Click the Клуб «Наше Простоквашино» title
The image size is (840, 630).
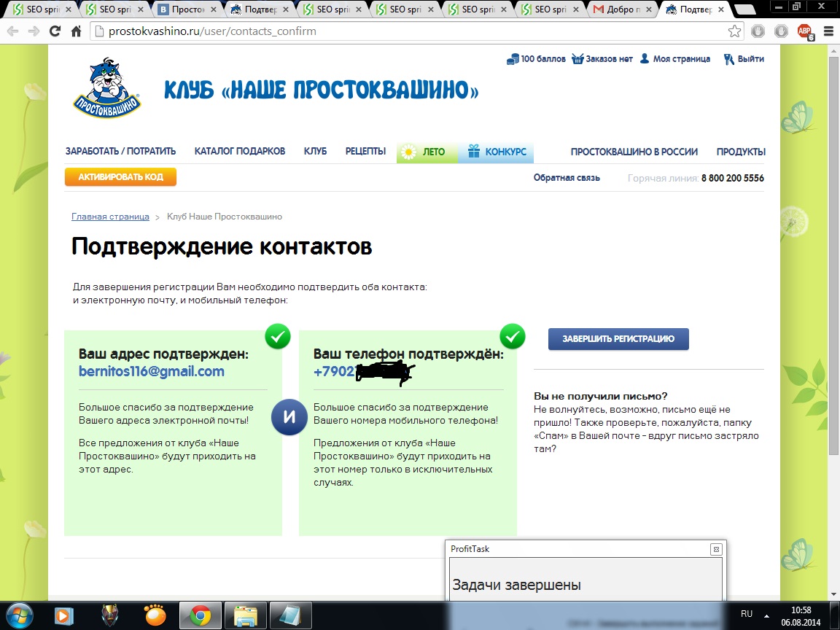coord(322,90)
